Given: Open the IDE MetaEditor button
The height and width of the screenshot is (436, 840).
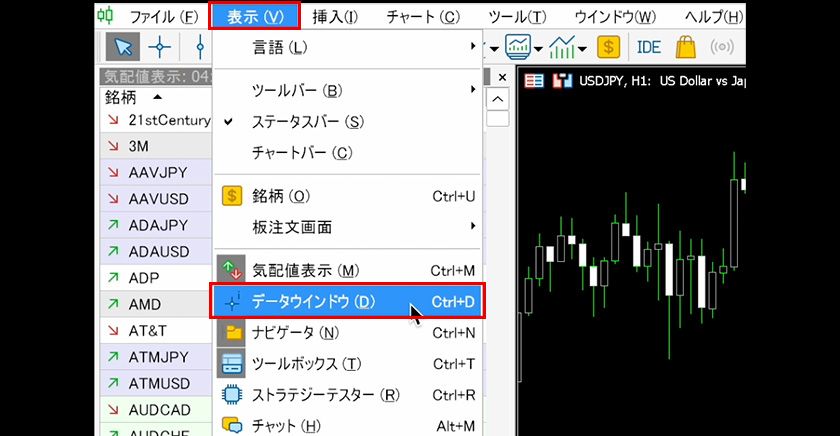Looking at the screenshot, I should click(648, 47).
